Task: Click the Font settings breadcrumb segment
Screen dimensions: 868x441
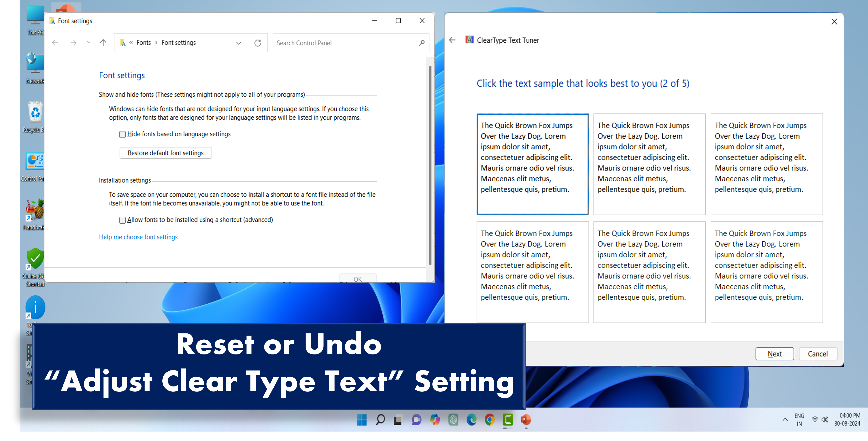Action: click(x=179, y=43)
